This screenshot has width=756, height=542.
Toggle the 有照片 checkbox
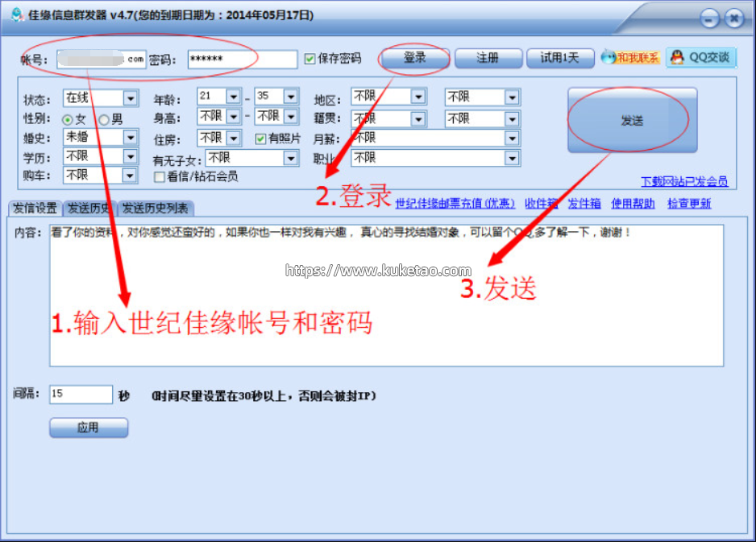[x=260, y=139]
